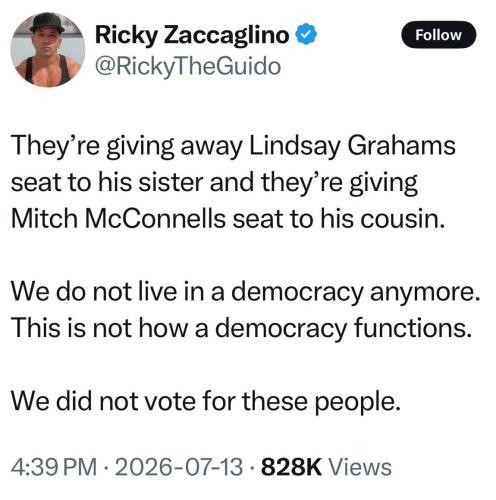Open the 828K view count

pyautogui.click(x=291, y=467)
